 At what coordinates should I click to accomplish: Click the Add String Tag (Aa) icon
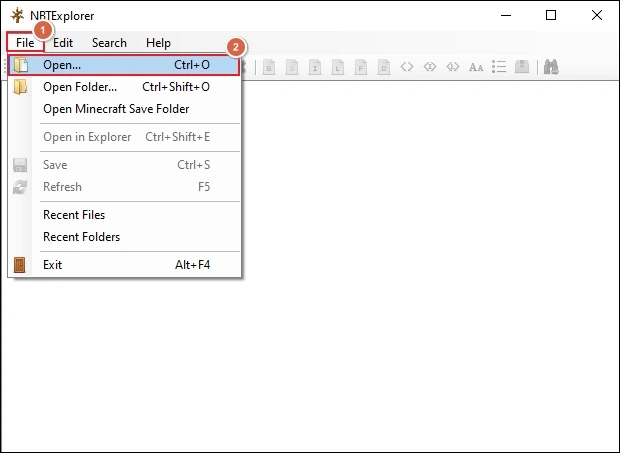pos(476,67)
